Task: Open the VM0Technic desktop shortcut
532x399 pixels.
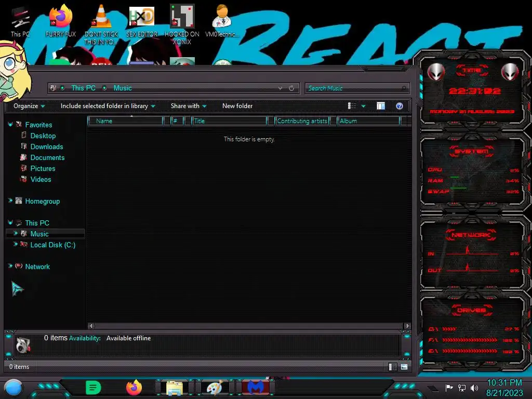Action: pyautogui.click(x=222, y=21)
